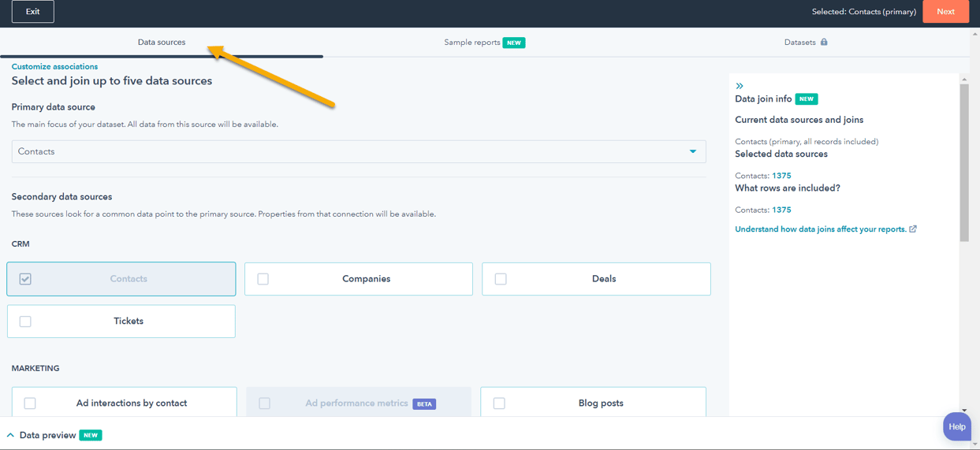Screen dimensions: 980x450
Task: Enable the Deals data source checkbox
Action: pyautogui.click(x=501, y=279)
